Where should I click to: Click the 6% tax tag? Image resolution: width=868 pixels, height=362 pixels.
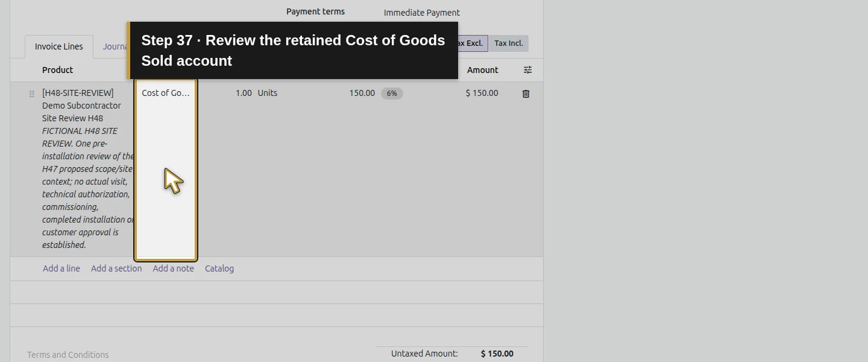click(x=392, y=94)
